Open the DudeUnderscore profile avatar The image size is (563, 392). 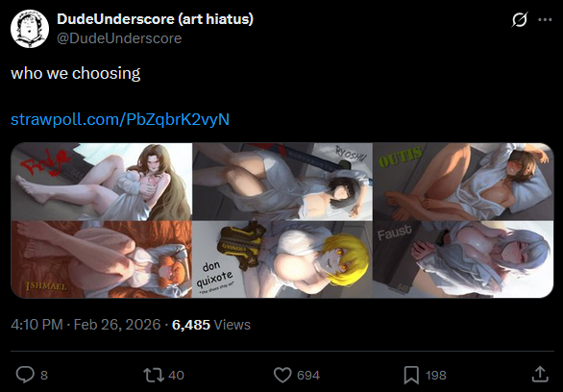coord(30,29)
